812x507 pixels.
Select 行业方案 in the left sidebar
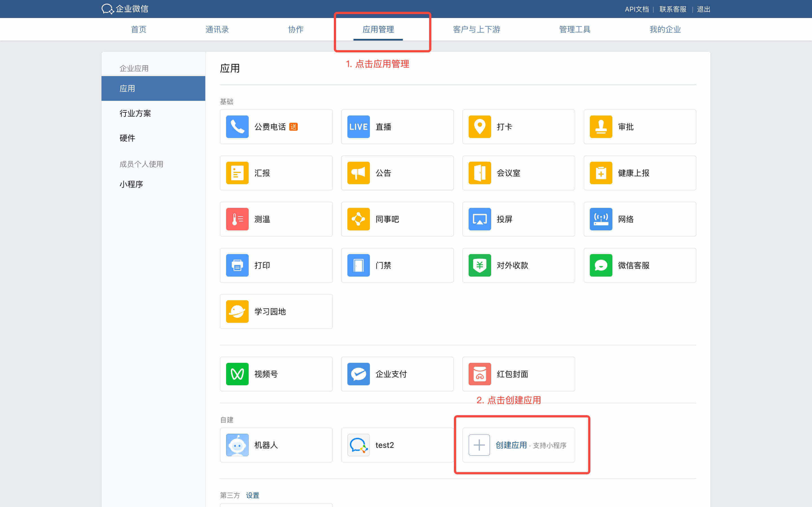(x=135, y=113)
